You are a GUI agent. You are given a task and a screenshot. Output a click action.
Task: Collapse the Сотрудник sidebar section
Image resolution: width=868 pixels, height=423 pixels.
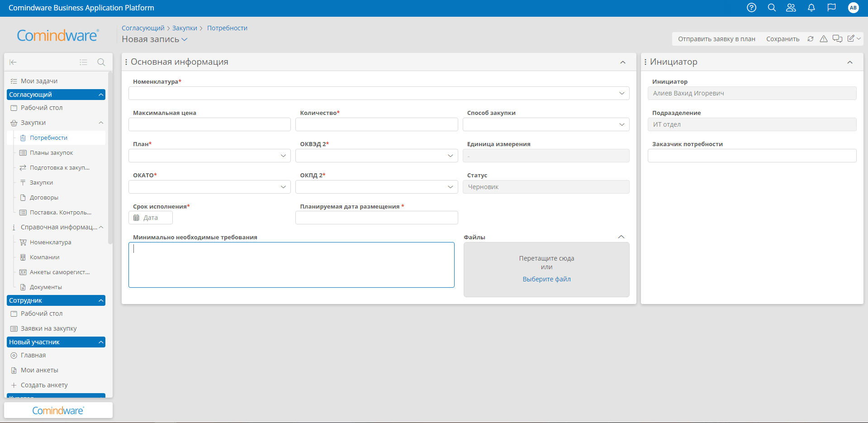point(101,300)
